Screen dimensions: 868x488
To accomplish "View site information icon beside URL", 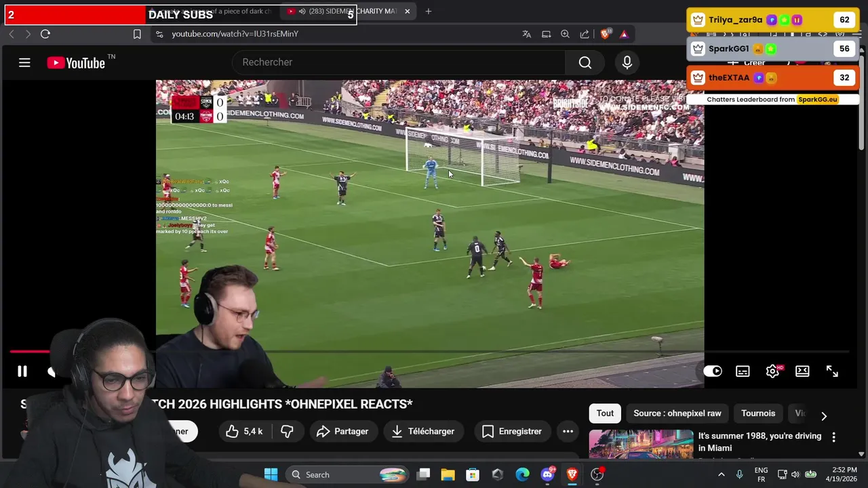I will 159,34.
